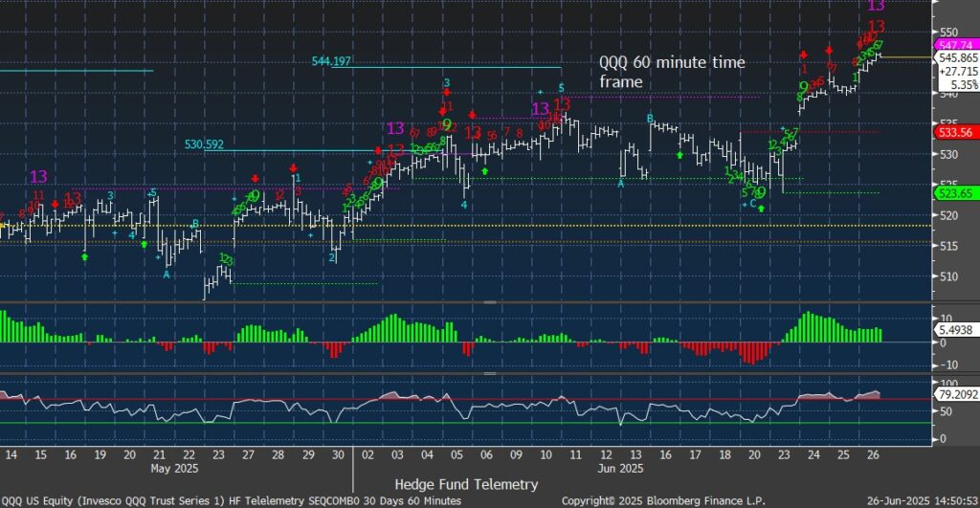The width and height of the screenshot is (980, 508).
Task: Click the 04 date label on time axis
Action: tap(427, 454)
